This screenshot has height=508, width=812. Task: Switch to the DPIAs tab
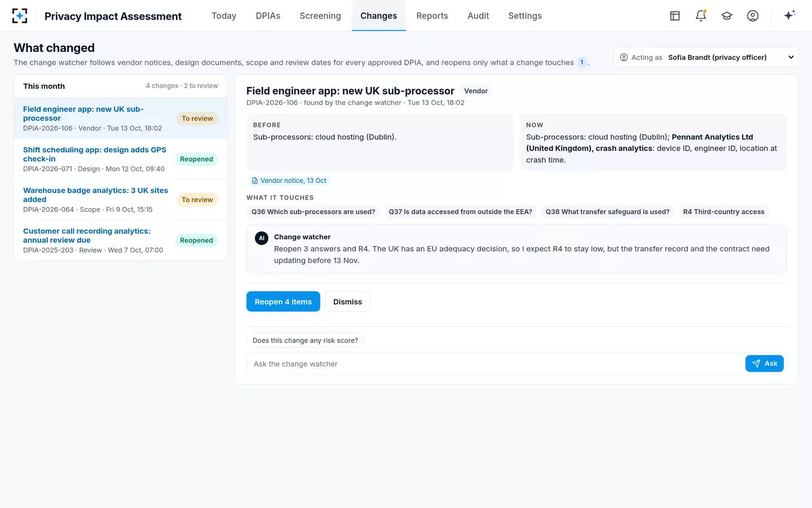[x=268, y=16]
